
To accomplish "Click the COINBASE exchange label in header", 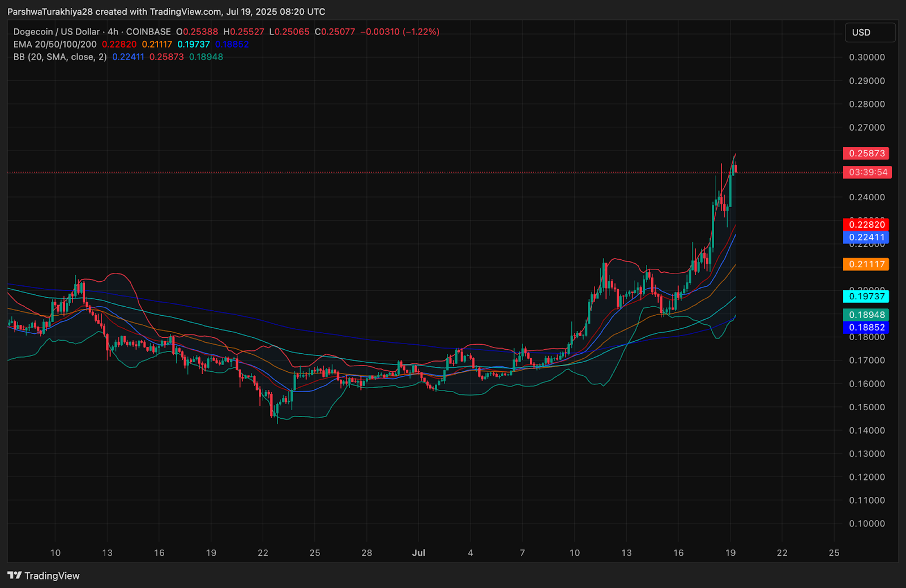I will click(148, 32).
